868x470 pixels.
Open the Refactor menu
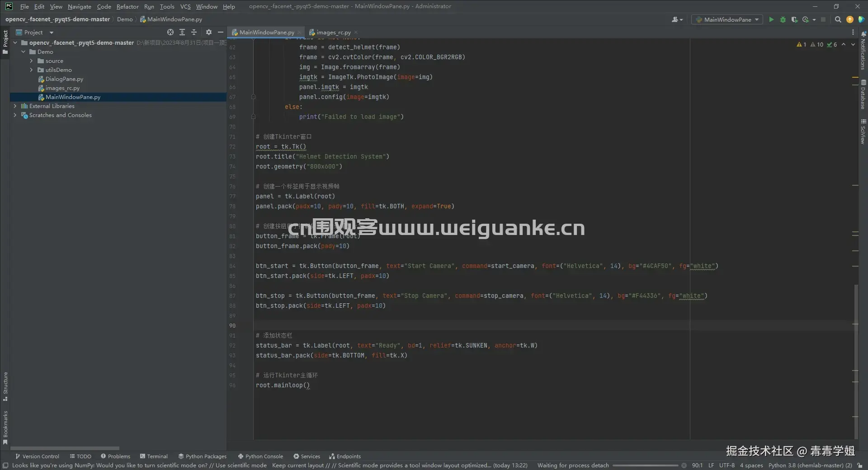click(x=127, y=6)
